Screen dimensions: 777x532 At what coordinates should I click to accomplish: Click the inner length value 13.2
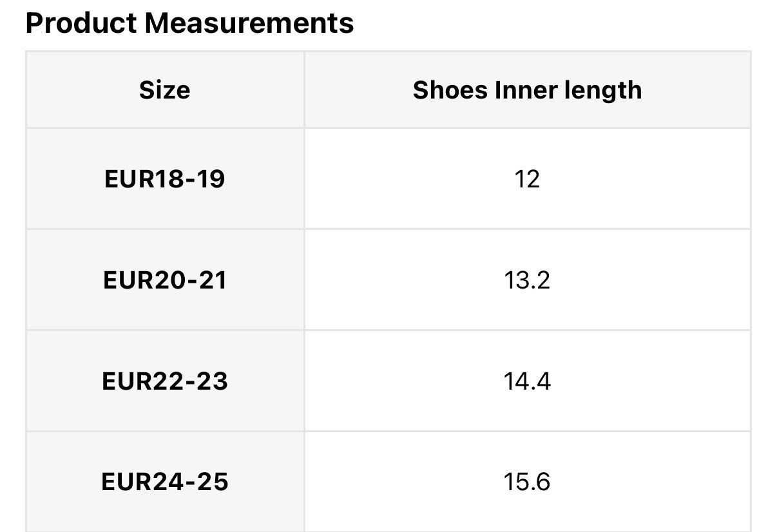point(527,280)
